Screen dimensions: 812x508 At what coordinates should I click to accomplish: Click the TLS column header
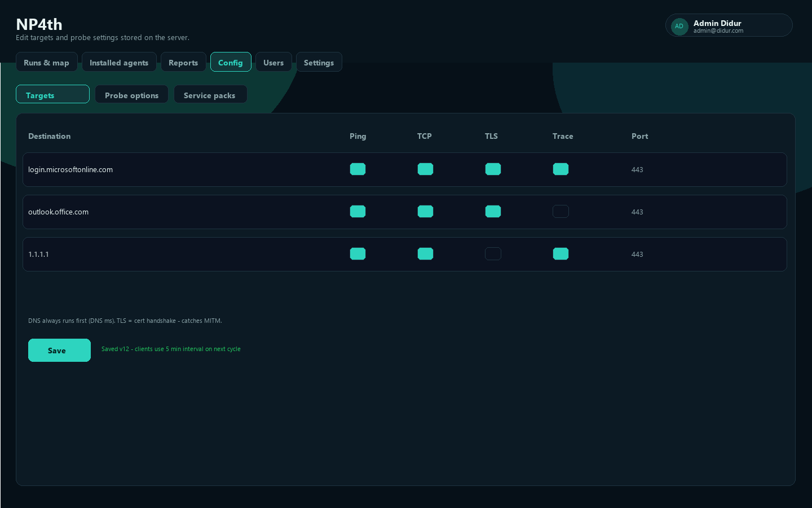491,136
